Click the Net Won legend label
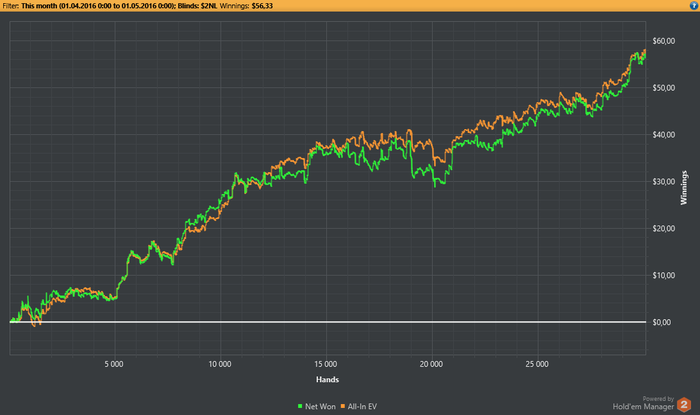Screen dimensions: 700x415 pyautogui.click(x=320, y=407)
